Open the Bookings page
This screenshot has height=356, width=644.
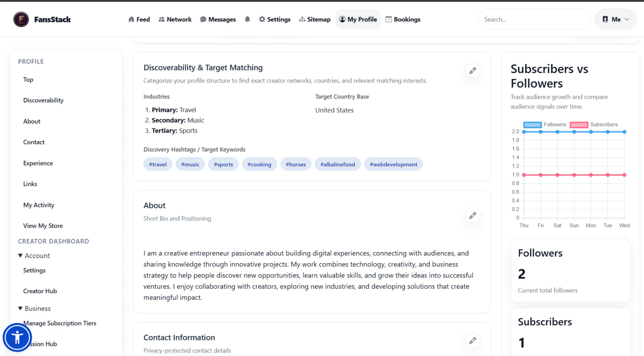tap(403, 19)
